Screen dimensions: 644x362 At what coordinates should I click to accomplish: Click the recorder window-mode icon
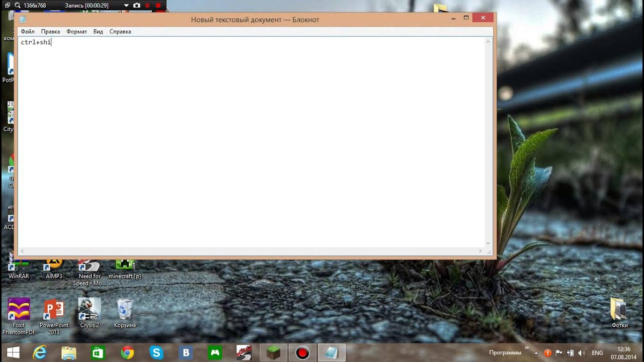coord(7,6)
